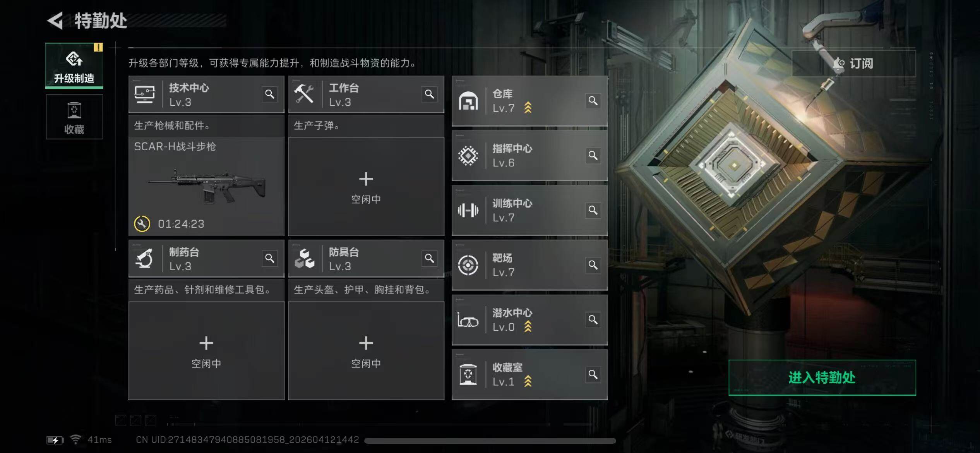Select the 升级制造 sidebar tab
The image size is (980, 453).
(x=74, y=66)
